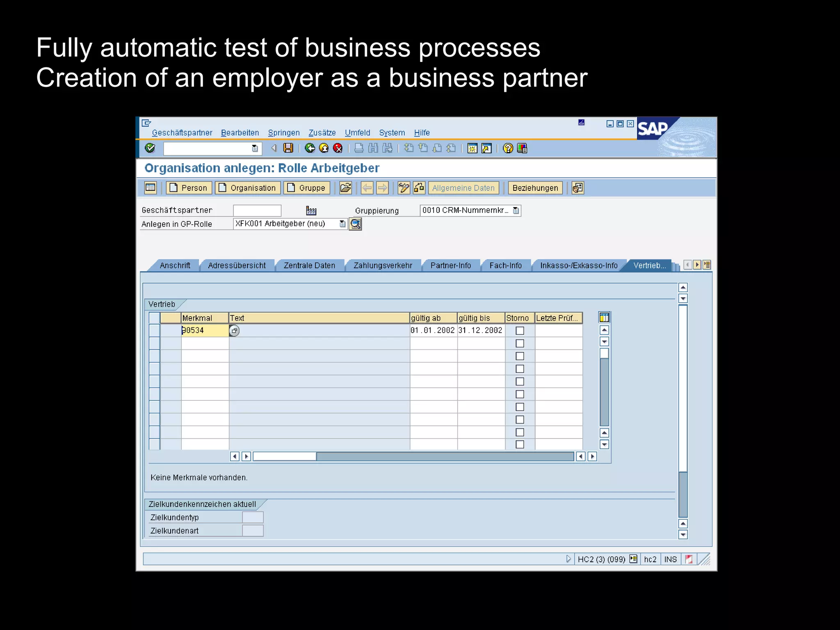Open the Bearbeiten menu
This screenshot has height=630, width=840.
pos(240,133)
